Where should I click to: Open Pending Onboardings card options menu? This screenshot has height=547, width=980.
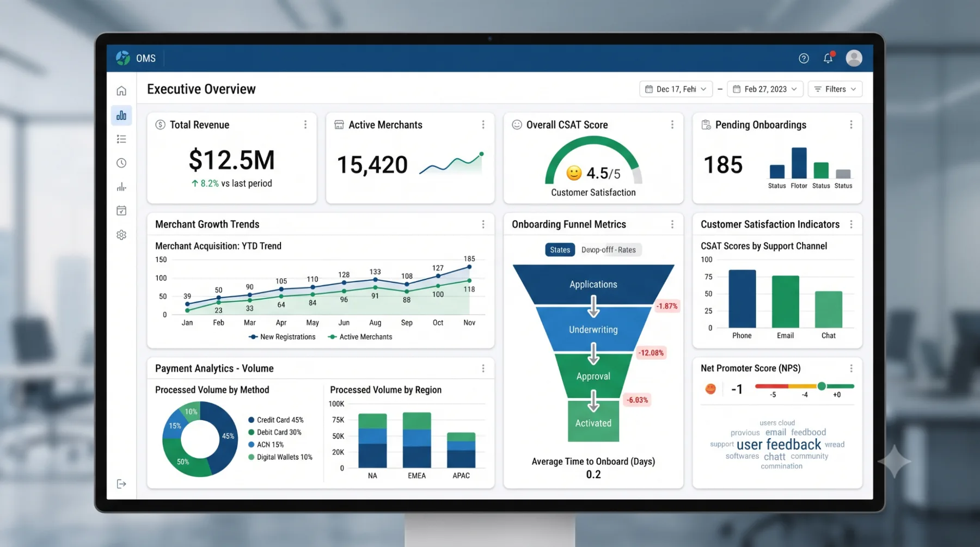coord(851,125)
